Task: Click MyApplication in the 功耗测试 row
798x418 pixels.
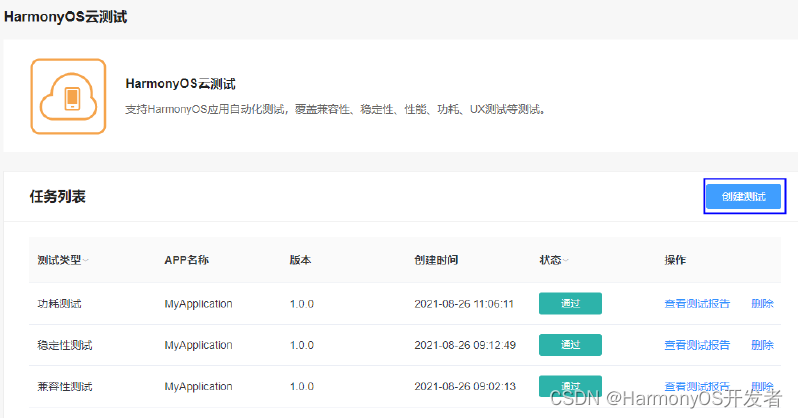Action: click(198, 304)
